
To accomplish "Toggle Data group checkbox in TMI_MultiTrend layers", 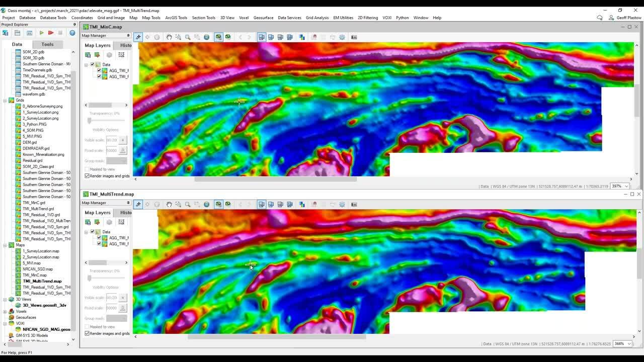I will click(x=92, y=232).
